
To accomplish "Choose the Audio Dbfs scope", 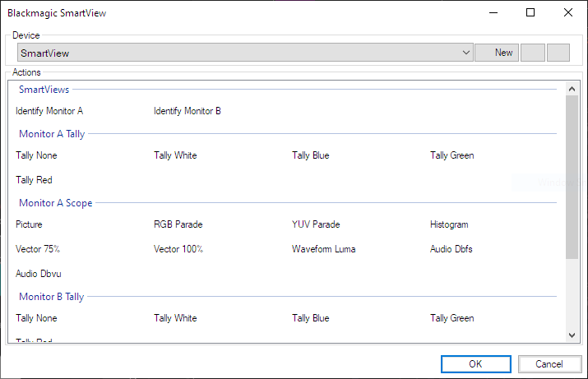I will click(x=451, y=249).
